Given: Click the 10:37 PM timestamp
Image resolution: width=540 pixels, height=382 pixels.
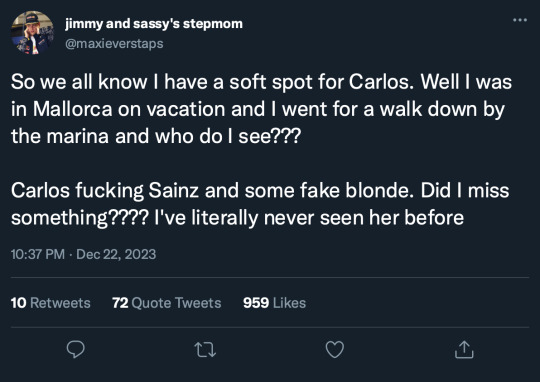Looking at the screenshot, I should click(x=38, y=254).
